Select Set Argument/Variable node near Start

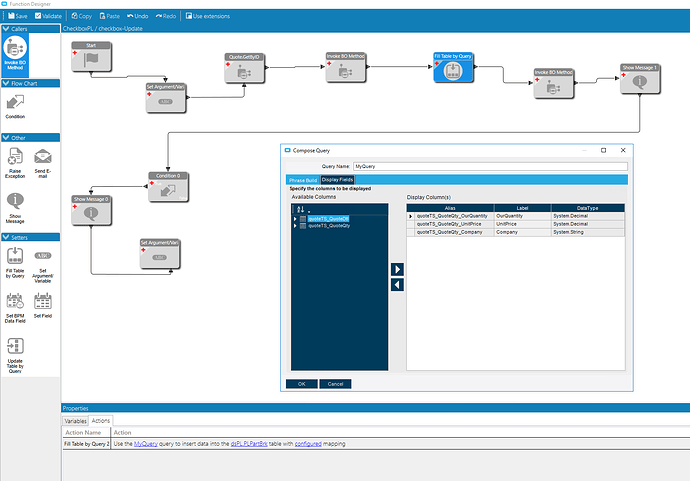pyautogui.click(x=165, y=98)
